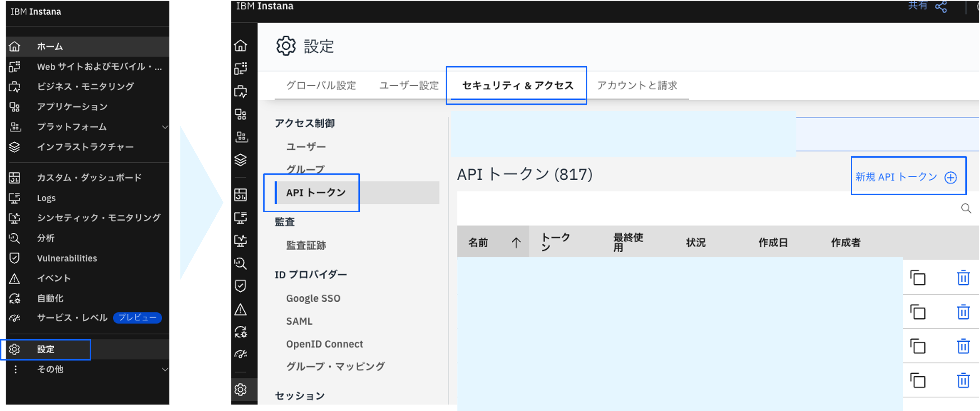This screenshot has width=980, height=411.
Task: Select API トークン in settings nav
Action: [x=357, y=193]
